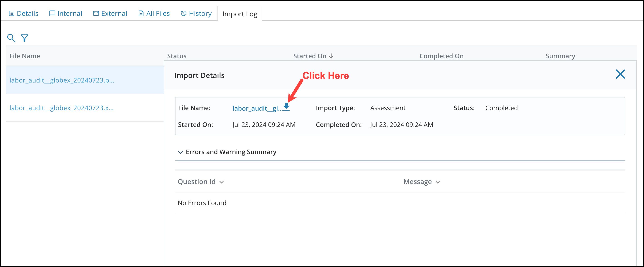Click the search icon above the file list
This screenshot has height=267, width=644.
pyautogui.click(x=11, y=38)
